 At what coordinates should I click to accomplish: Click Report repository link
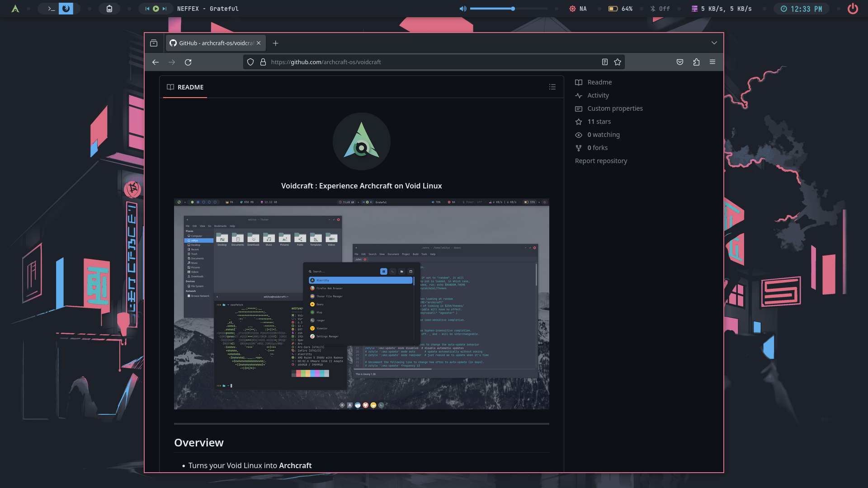(601, 161)
